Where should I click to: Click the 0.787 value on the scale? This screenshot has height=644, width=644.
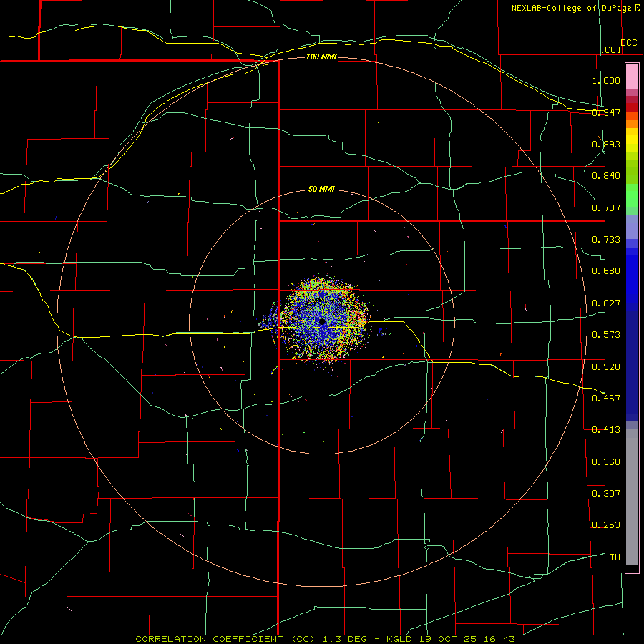point(606,208)
